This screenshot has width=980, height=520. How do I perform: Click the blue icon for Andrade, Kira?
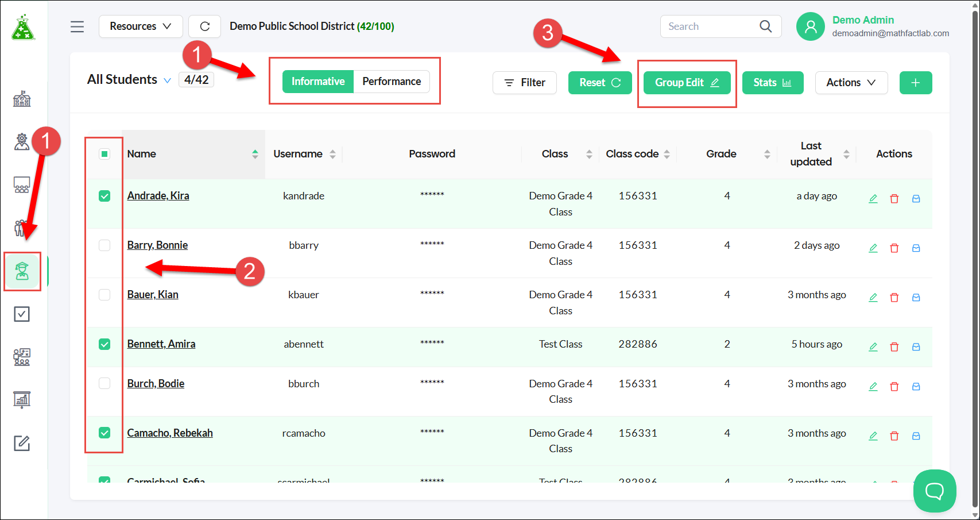[x=916, y=199]
